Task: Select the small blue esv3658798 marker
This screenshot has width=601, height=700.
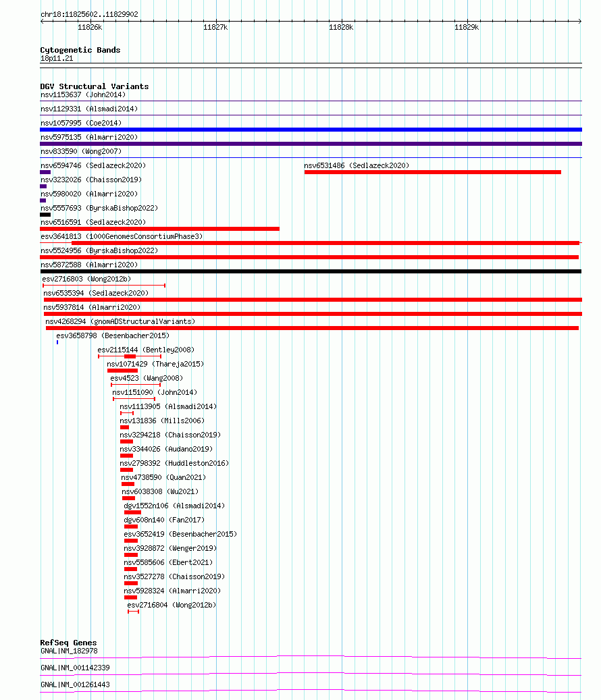Action: click(57, 342)
